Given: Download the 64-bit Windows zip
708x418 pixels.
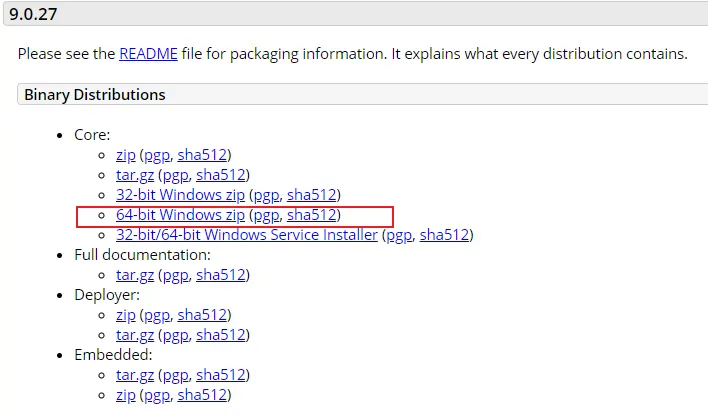Looking at the screenshot, I should pos(180,215).
